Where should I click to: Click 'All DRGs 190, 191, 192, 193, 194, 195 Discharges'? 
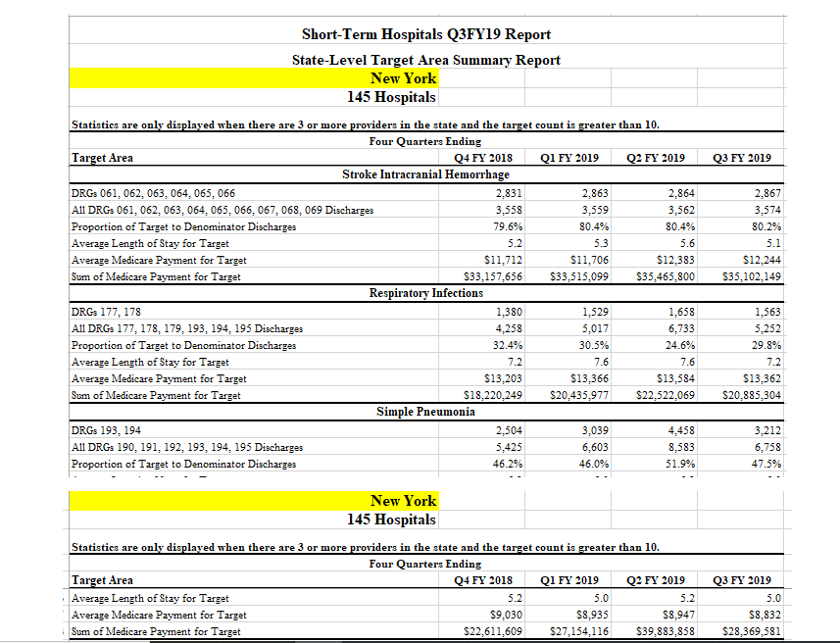(187, 447)
